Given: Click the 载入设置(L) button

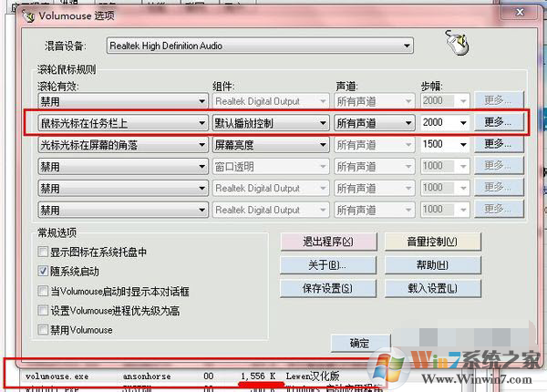Looking at the screenshot, I should pos(432,288).
